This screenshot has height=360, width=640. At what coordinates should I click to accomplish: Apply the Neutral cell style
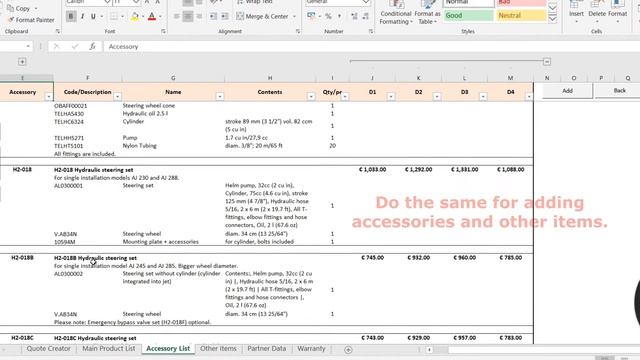coord(521,16)
